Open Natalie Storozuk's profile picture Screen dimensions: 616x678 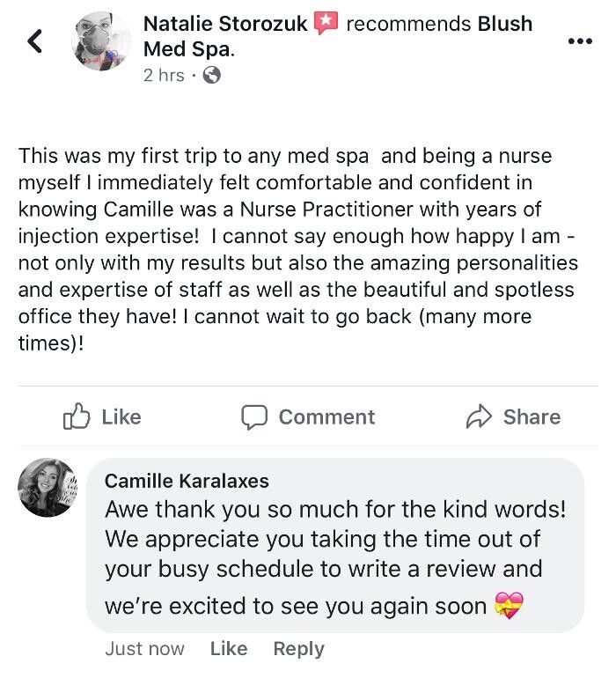[102, 41]
